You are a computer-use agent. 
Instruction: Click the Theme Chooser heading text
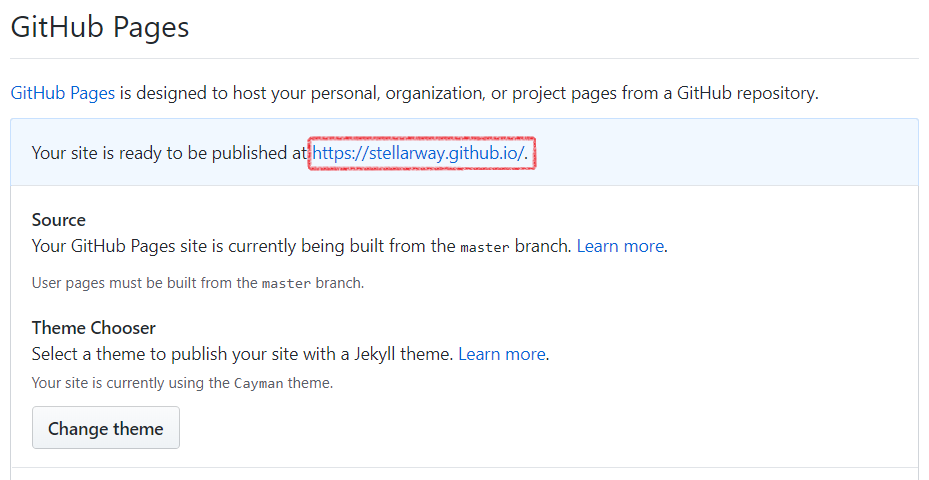(x=94, y=328)
